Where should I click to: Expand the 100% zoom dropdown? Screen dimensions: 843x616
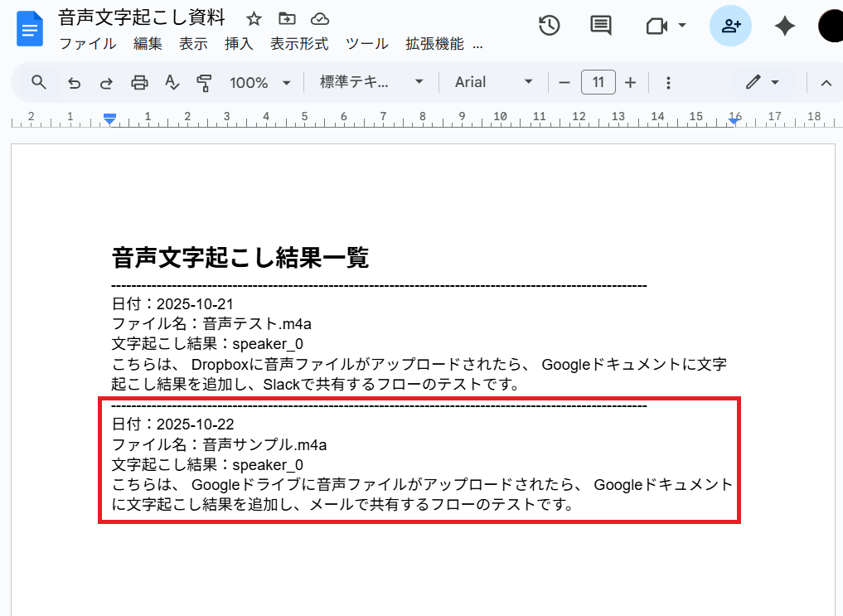pyautogui.click(x=260, y=82)
